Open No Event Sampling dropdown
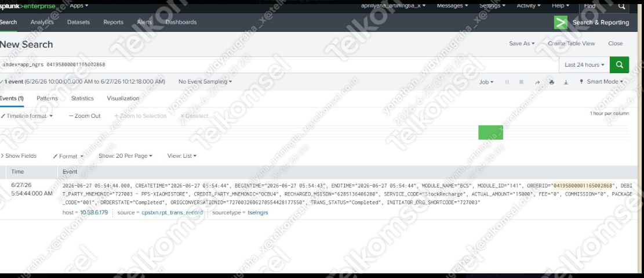 [205, 82]
